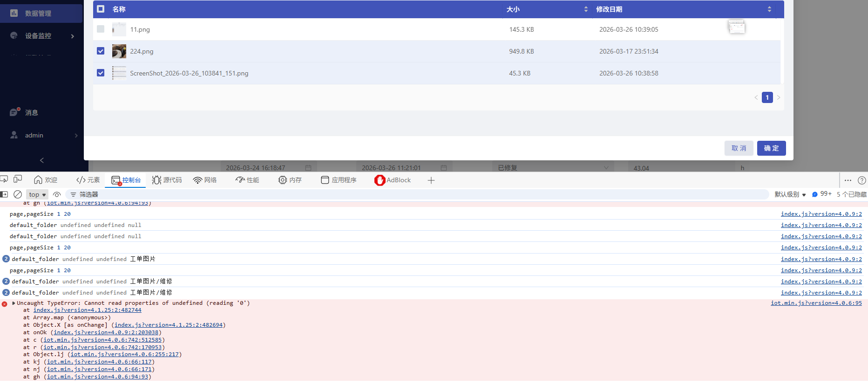This screenshot has width=868, height=385.
Task: Add a new DevTools tab with plus icon
Action: pos(431,180)
